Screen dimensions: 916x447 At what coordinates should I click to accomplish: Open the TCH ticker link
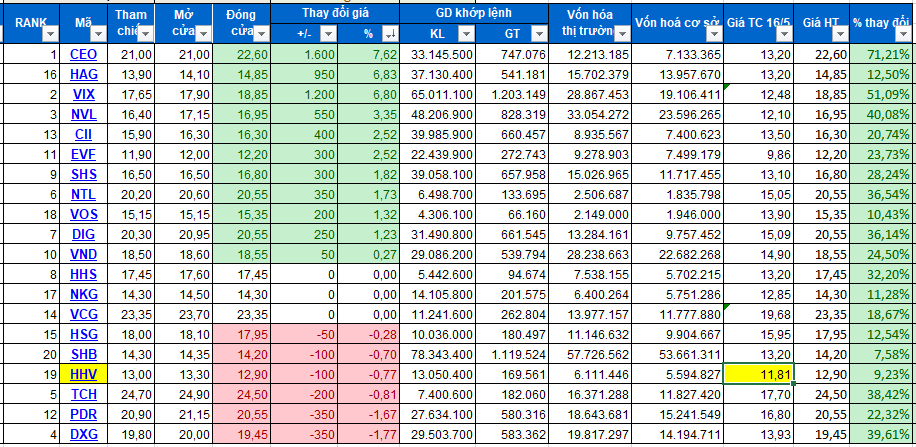[84, 394]
